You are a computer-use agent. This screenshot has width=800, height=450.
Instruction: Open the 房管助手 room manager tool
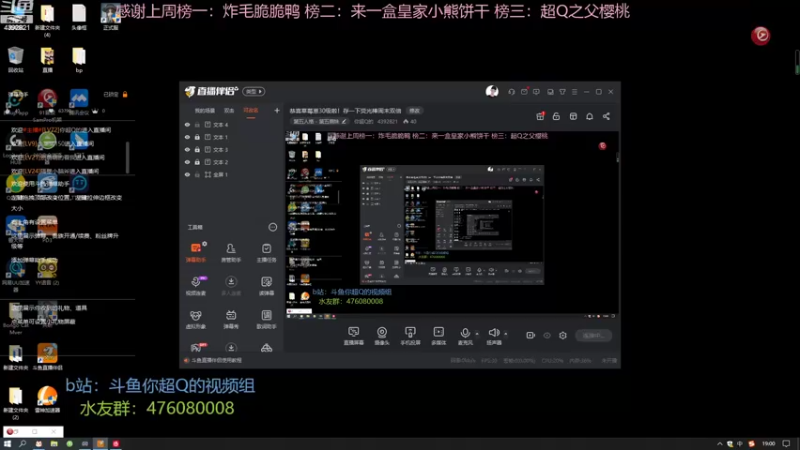tap(231, 252)
